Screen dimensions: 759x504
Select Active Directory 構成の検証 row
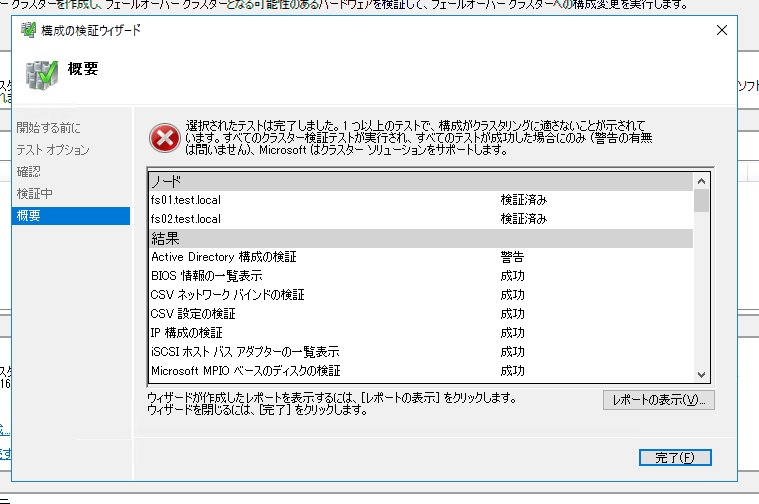click(421, 257)
